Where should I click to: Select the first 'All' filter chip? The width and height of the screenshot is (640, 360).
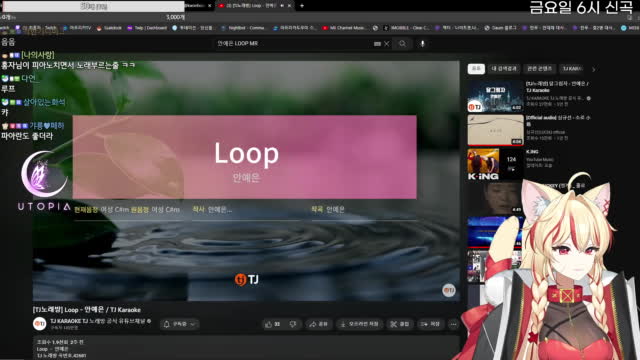point(476,69)
